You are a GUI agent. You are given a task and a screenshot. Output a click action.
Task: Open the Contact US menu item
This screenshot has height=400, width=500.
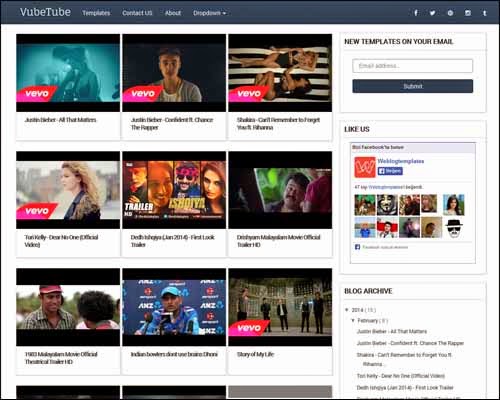(137, 13)
